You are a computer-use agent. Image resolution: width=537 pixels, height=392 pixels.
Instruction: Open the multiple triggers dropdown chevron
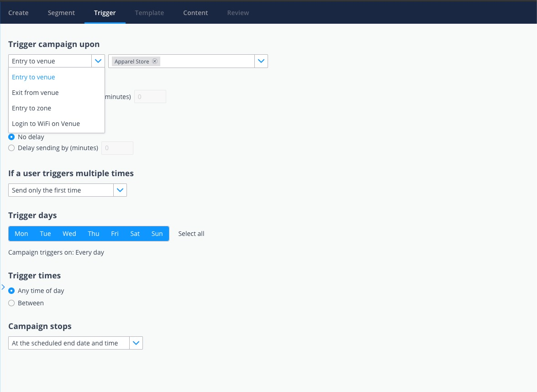point(120,190)
